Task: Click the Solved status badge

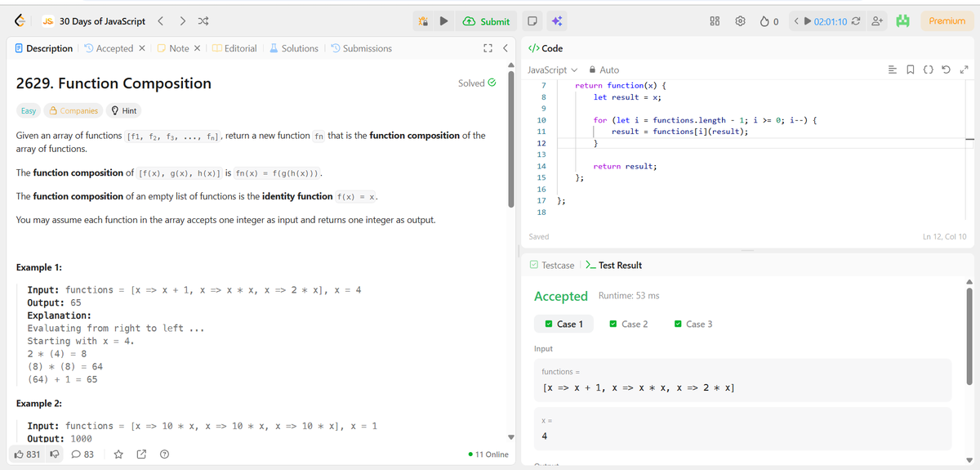Action: coord(477,83)
